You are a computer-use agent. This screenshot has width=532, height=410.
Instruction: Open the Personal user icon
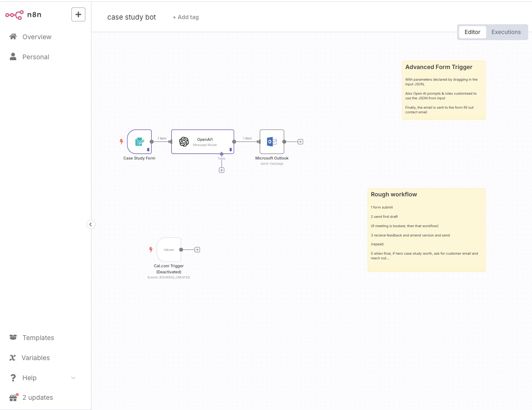pyautogui.click(x=13, y=56)
